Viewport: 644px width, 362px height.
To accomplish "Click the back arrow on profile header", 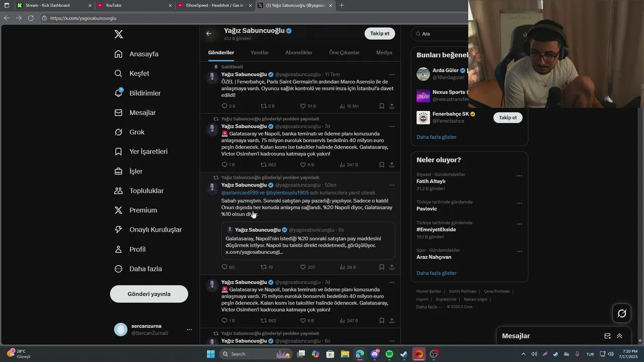I will click(x=209, y=34).
